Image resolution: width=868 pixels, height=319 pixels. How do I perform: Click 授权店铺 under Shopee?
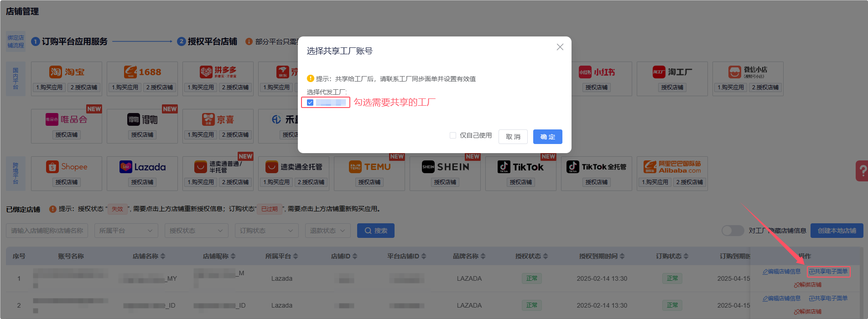point(67,182)
